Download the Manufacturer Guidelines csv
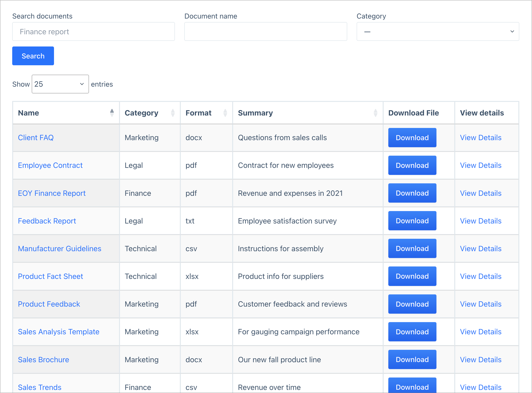Screen dimensions: 532x393 (412, 248)
